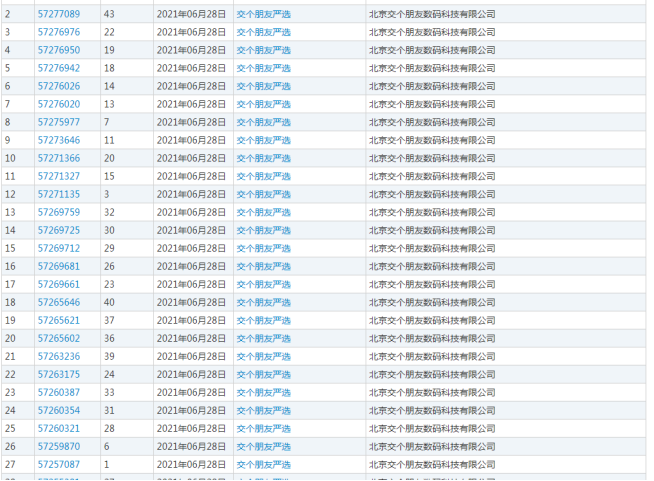Click registration number 57263236

(x=58, y=356)
